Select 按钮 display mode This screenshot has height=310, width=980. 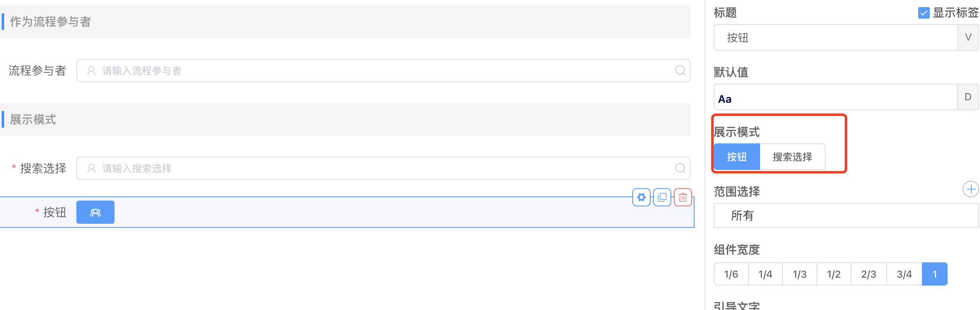(x=737, y=157)
